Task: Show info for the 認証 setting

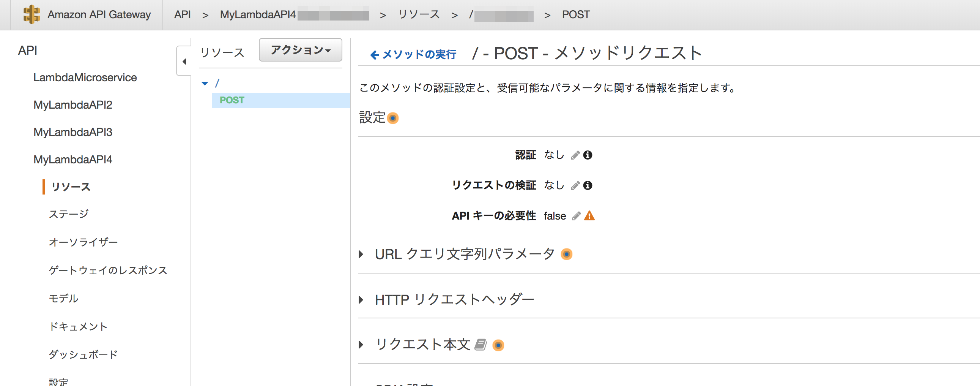Action: click(588, 155)
